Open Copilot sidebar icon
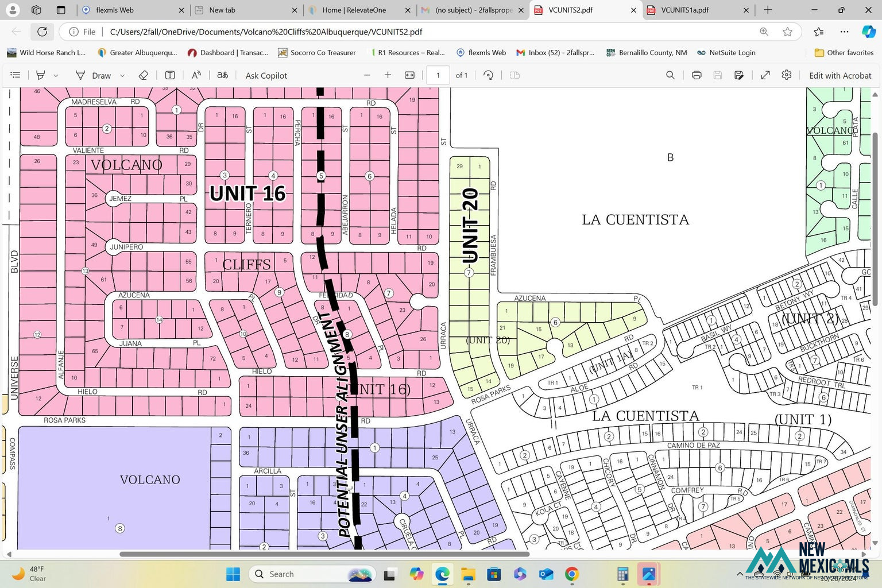 [869, 32]
